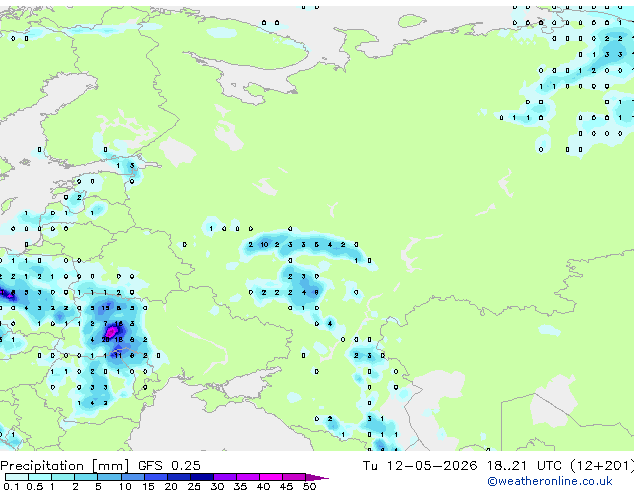This screenshot has width=634, height=490.
Task: Open the weatheronline.co.uk copyright link
Action: point(550,481)
